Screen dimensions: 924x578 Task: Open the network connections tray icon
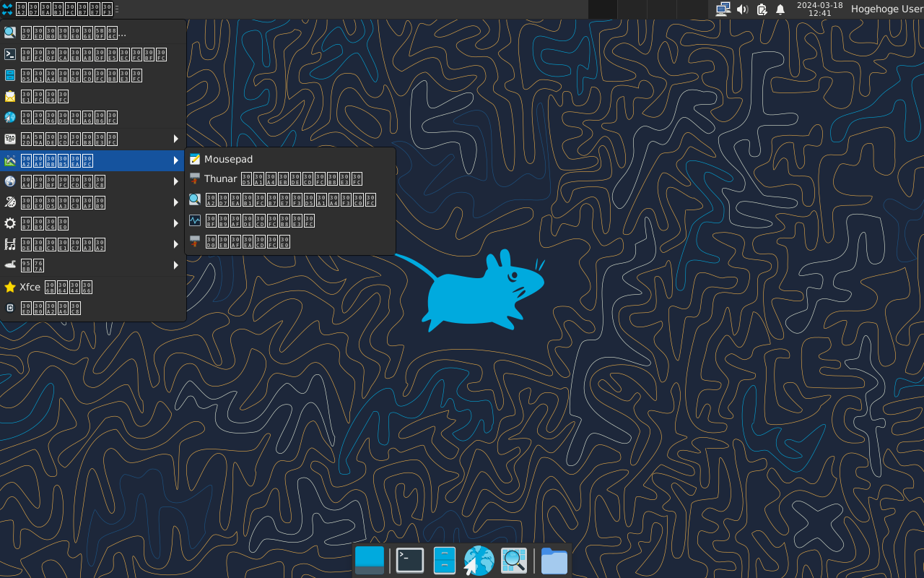(723, 9)
